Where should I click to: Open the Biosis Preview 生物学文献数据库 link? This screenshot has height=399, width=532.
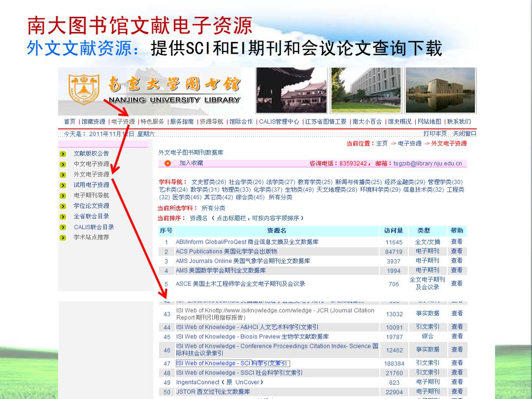coord(252,337)
